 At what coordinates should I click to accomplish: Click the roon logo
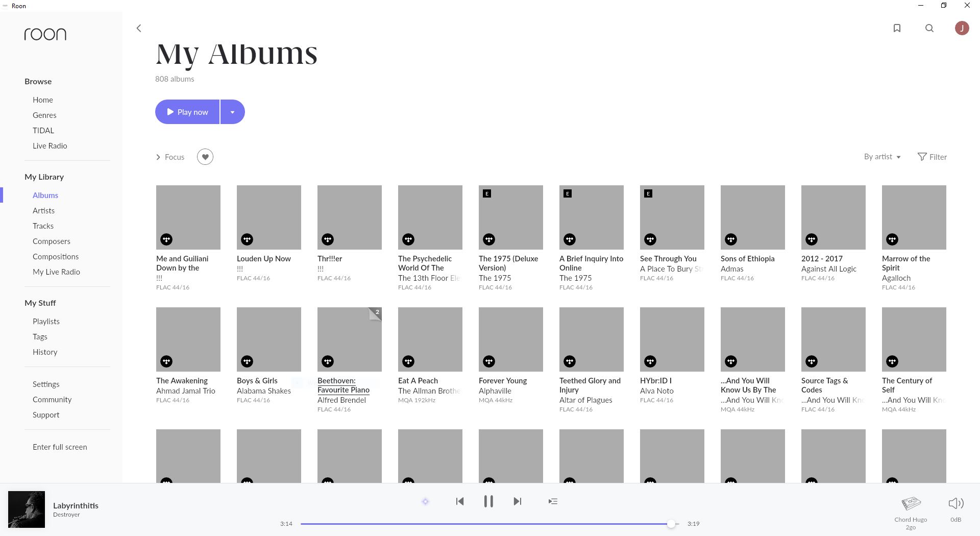pyautogui.click(x=45, y=34)
